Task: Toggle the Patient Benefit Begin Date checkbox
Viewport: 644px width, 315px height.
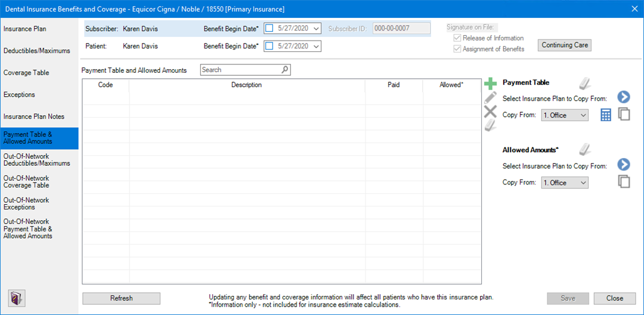Action: [x=269, y=46]
